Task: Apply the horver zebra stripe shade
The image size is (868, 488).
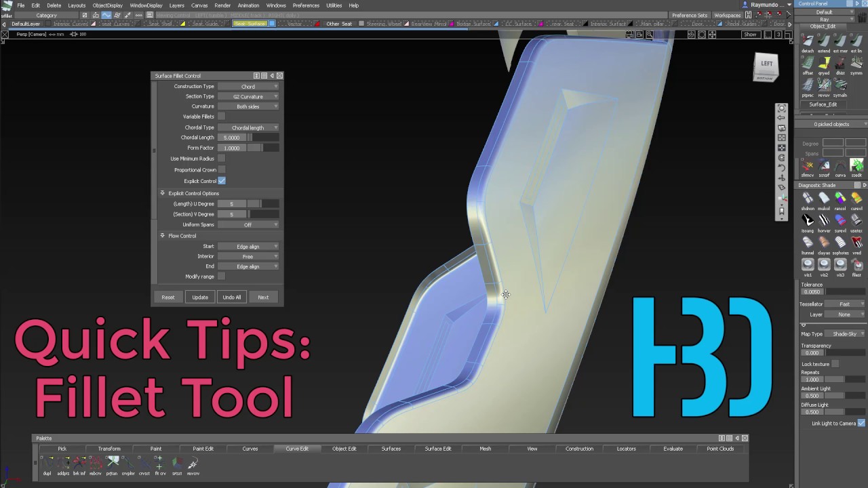Action: tap(824, 222)
